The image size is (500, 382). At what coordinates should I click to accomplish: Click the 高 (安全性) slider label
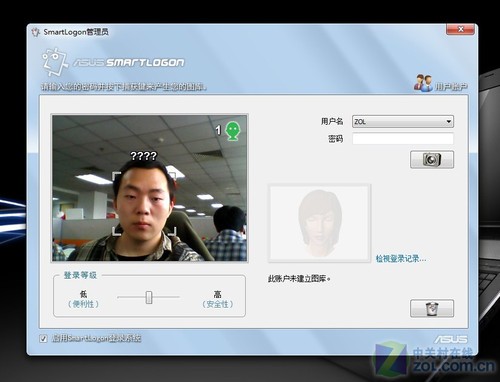[x=217, y=299]
